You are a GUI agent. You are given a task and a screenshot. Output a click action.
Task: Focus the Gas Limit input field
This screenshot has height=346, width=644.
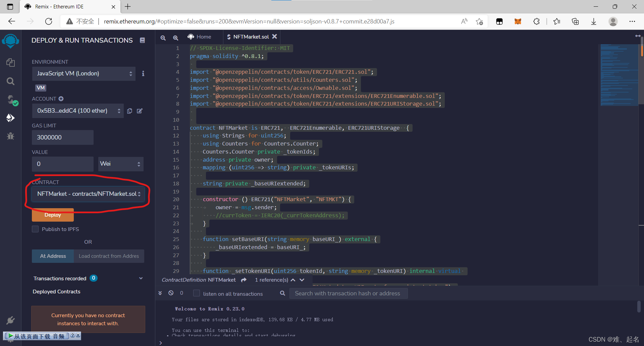(x=63, y=137)
